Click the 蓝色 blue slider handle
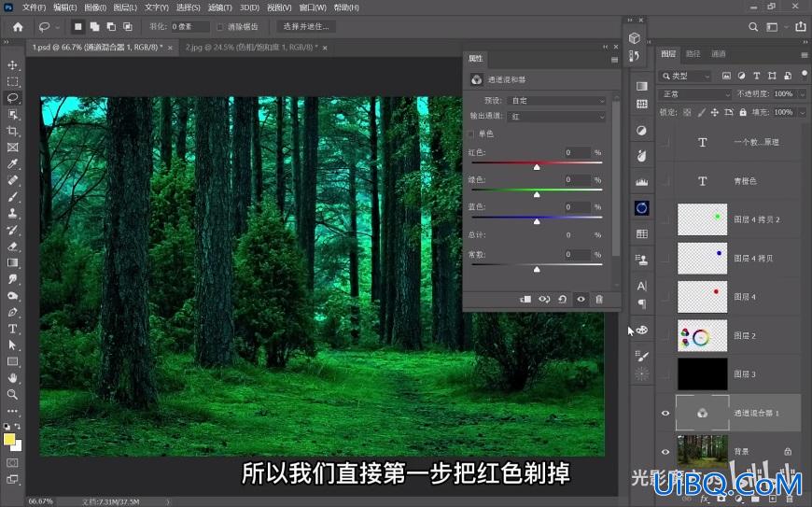Image resolution: width=812 pixels, height=507 pixels. click(x=537, y=221)
